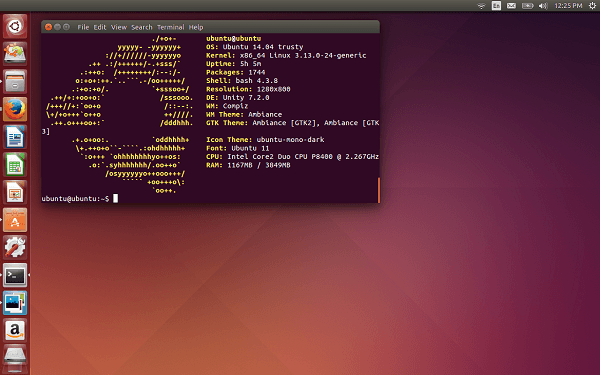Click the ubuntu@ubuntu:~$ command prompt
This screenshot has width=600, height=375.
pos(75,199)
